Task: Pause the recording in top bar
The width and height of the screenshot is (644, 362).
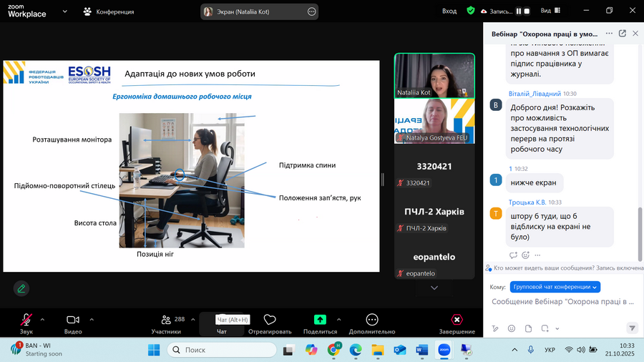Action: point(518,11)
